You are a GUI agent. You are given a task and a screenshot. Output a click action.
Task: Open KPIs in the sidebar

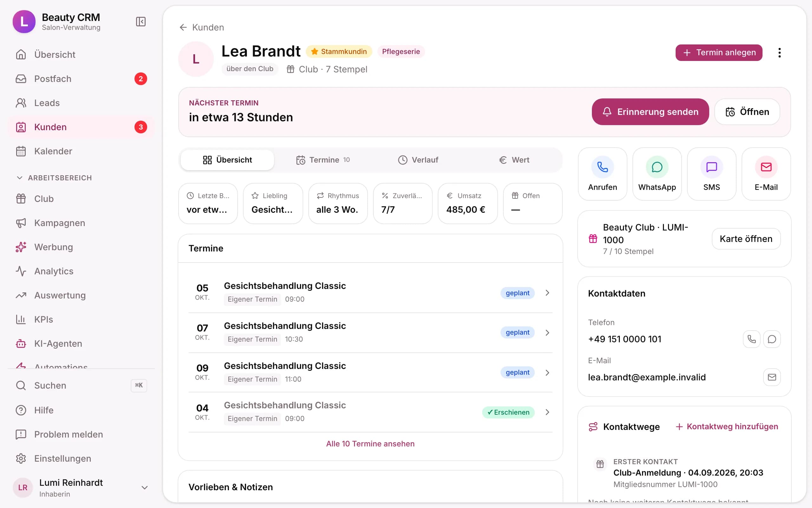point(81,319)
